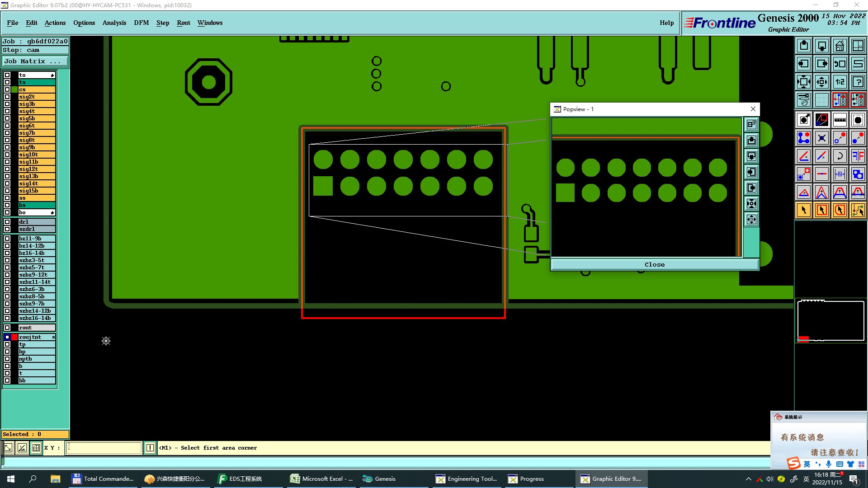Viewport: 868px width, 488px height.
Task: Toggle checkbox for layer sig2t
Action: [x=7, y=97]
